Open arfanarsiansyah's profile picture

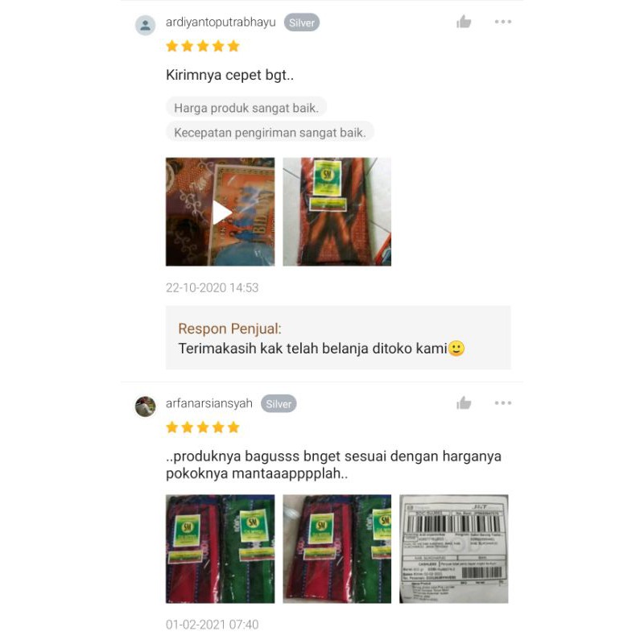[x=146, y=407]
